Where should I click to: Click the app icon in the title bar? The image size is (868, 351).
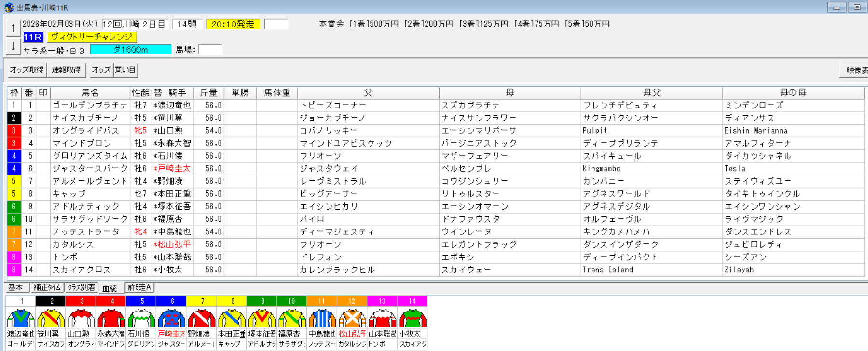[9, 8]
